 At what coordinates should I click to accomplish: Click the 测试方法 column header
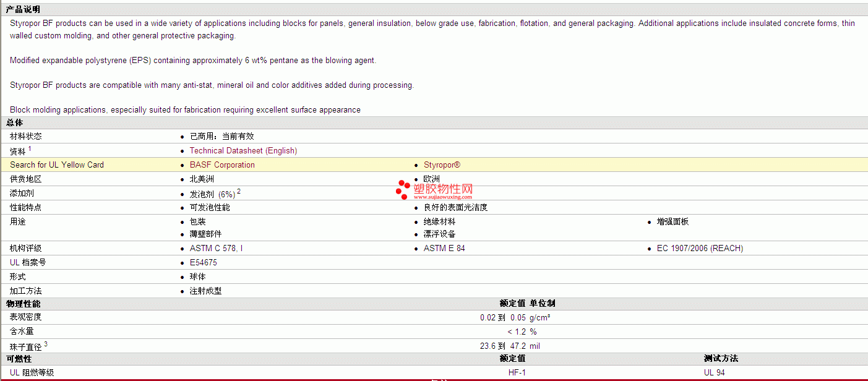(x=721, y=358)
